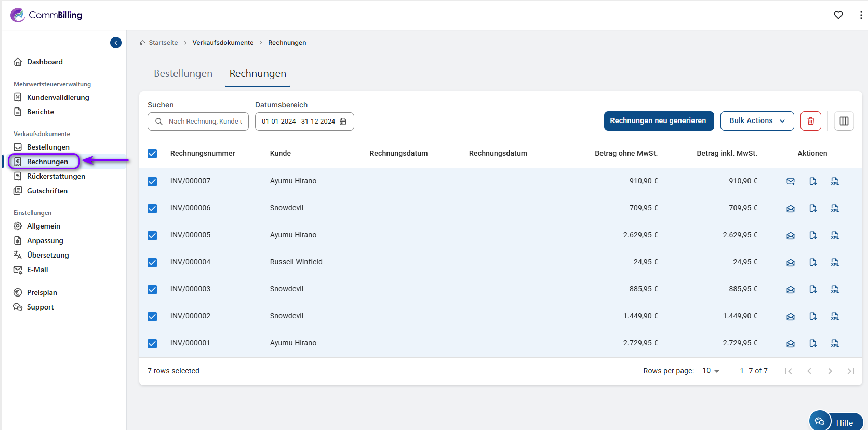Uncheck the select-all header checkbox
Screen dimensions: 868x430
152,154
